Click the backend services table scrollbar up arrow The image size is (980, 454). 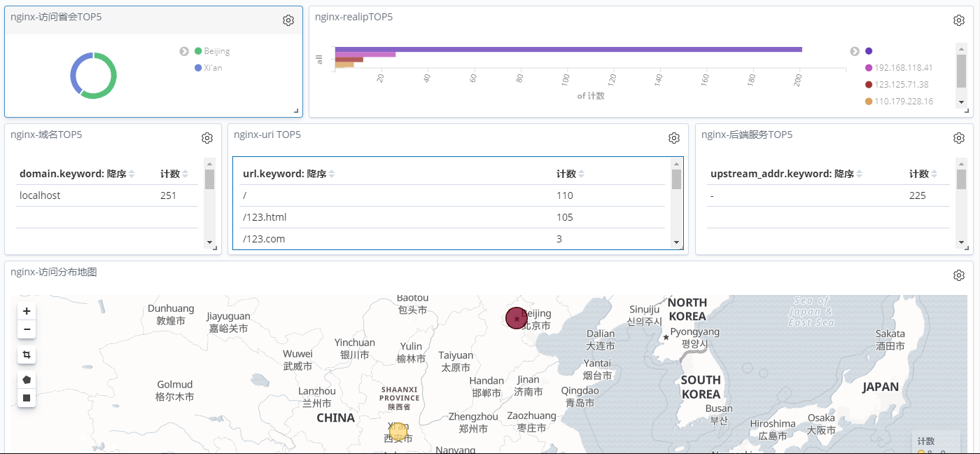click(x=961, y=163)
